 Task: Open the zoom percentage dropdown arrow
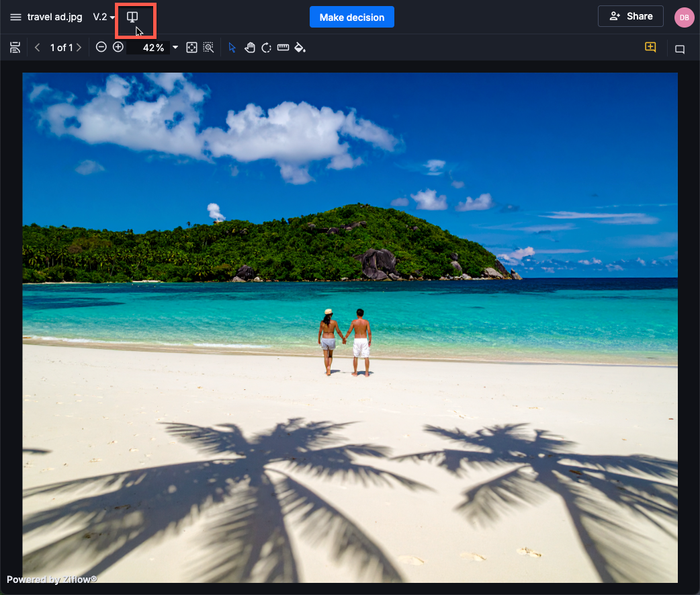pos(175,48)
